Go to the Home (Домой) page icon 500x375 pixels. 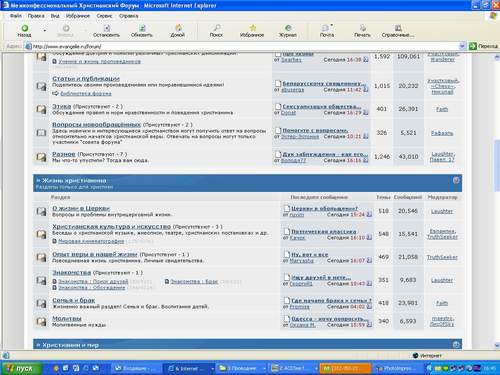point(178,28)
